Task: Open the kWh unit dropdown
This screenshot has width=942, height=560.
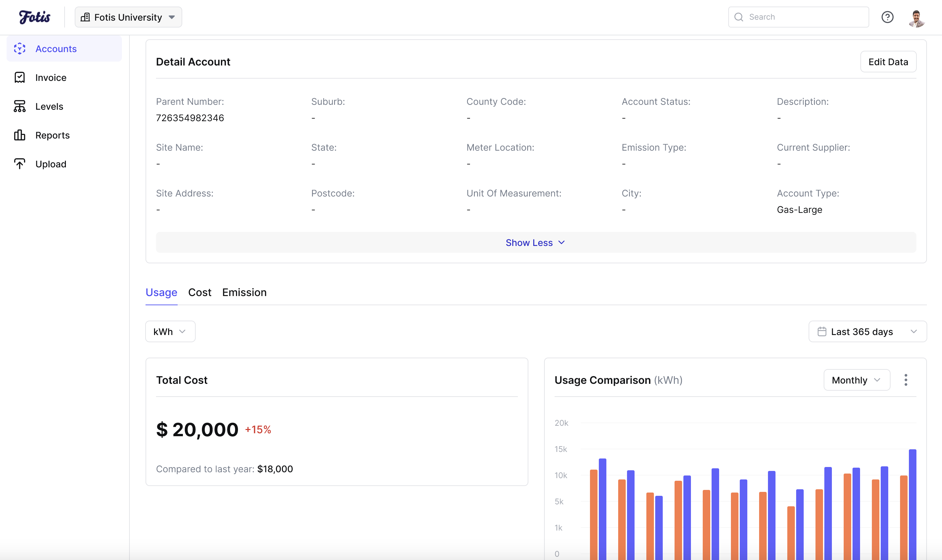Action: coord(169,331)
